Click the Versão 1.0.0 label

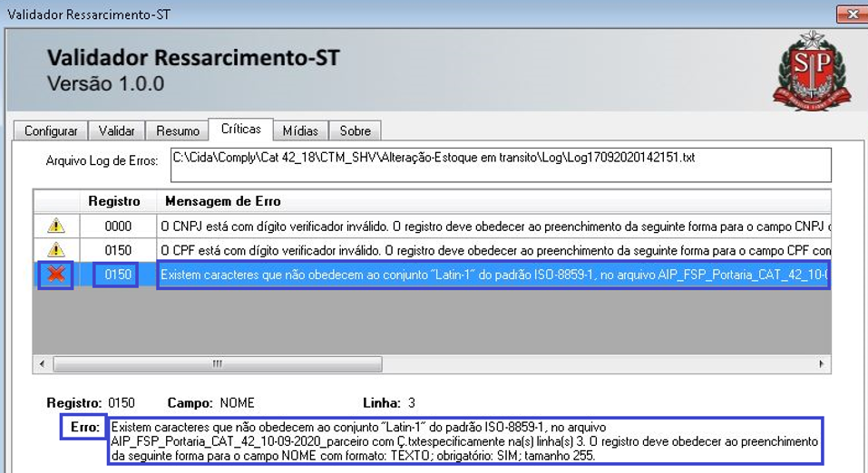(106, 83)
